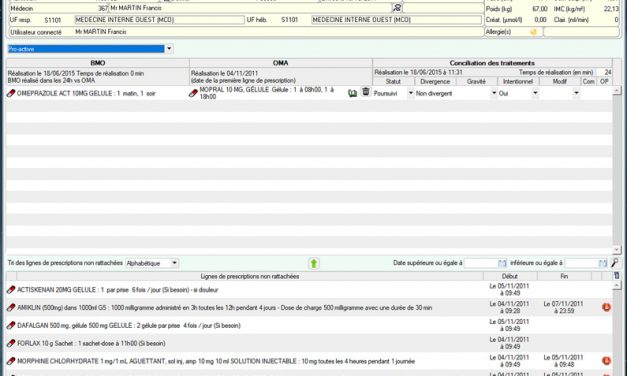Viewport: 627px width, 376px height.
Task: Open the Alphabétique sort dropdown
Action: point(174,263)
